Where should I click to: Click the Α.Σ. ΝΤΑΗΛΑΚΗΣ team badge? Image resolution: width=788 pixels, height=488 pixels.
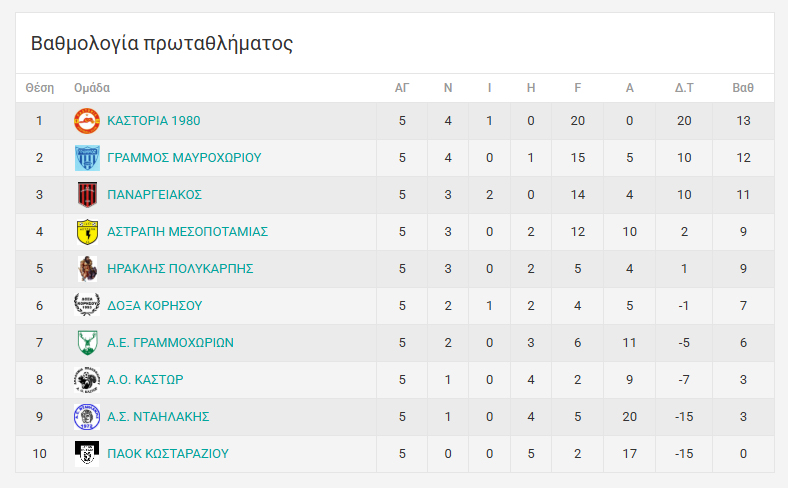tap(87, 417)
